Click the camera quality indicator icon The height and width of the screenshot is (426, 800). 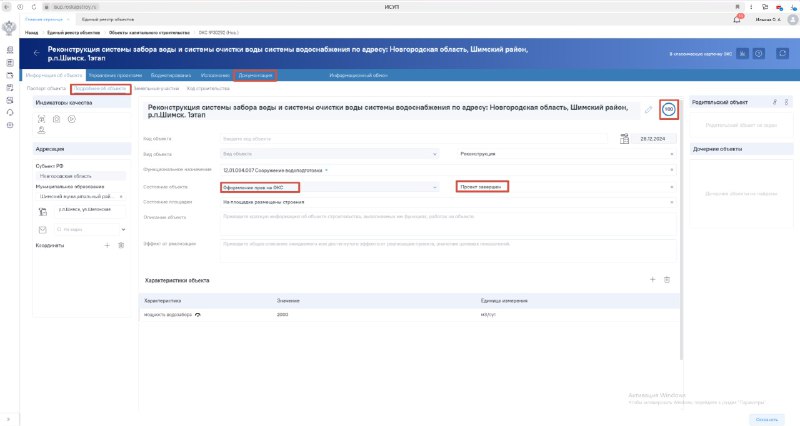click(57, 119)
